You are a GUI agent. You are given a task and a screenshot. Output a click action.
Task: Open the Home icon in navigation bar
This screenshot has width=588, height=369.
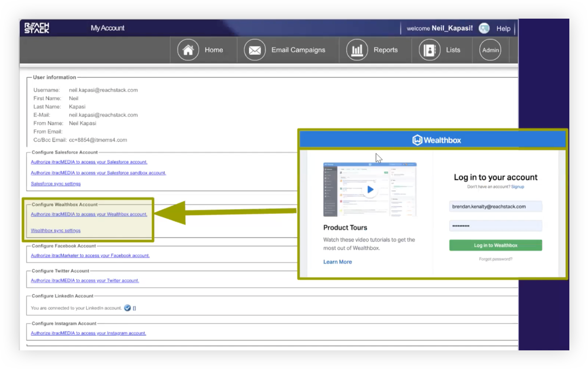[x=188, y=50]
